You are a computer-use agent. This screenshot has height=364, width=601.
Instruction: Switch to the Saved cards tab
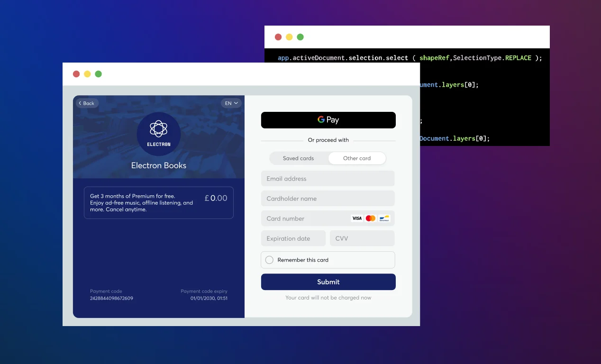[299, 158]
